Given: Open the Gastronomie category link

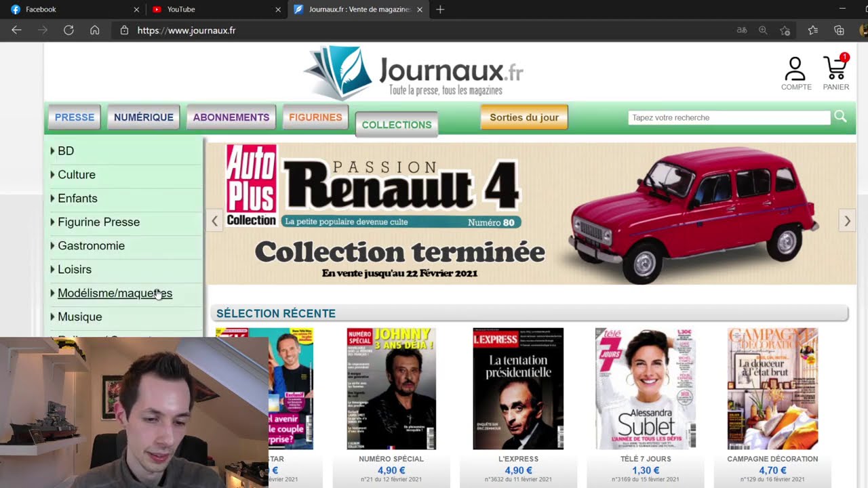Looking at the screenshot, I should pyautogui.click(x=91, y=245).
